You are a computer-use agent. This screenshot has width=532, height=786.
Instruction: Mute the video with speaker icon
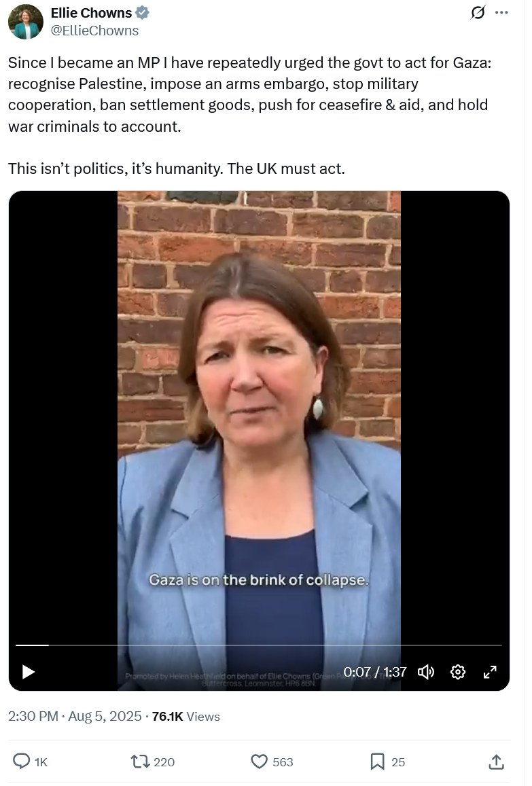[x=426, y=672]
